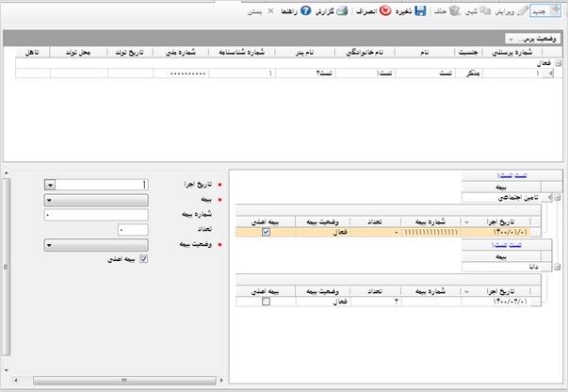
Task: Collapse the تامین اجتماعی insurance group
Action: pos(557,198)
